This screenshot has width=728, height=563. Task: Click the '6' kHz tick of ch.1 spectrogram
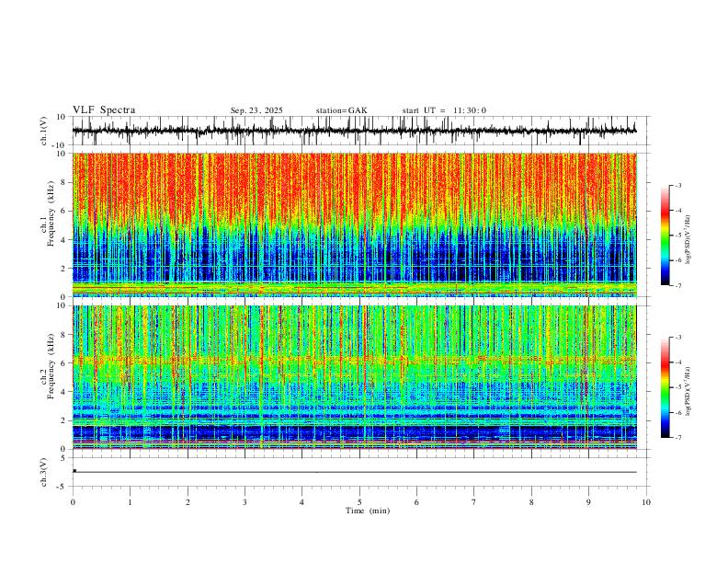(x=63, y=211)
